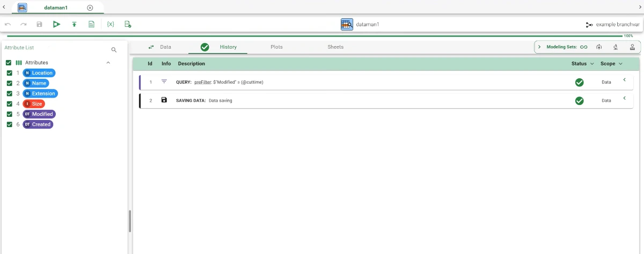Screen dimensions: 644x254
Task: Open the Plots tab
Action: tap(276, 47)
